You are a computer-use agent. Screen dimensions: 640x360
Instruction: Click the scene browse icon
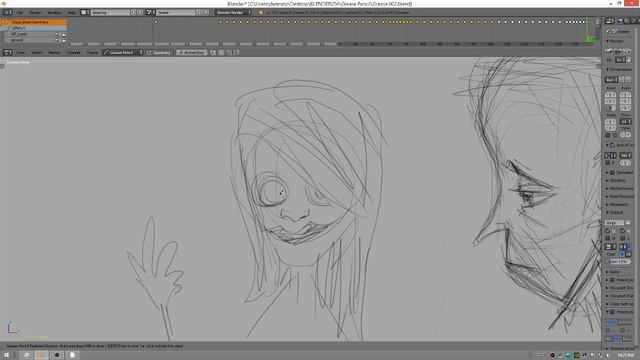pos(151,13)
